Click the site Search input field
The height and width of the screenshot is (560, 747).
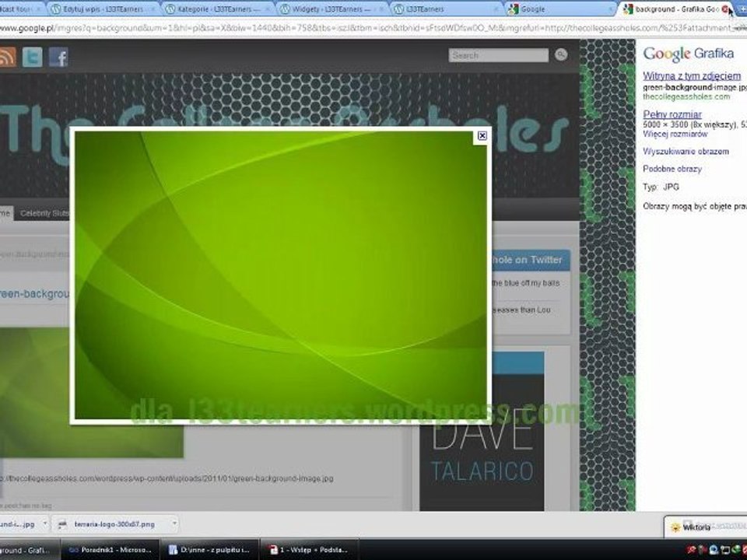click(x=498, y=55)
